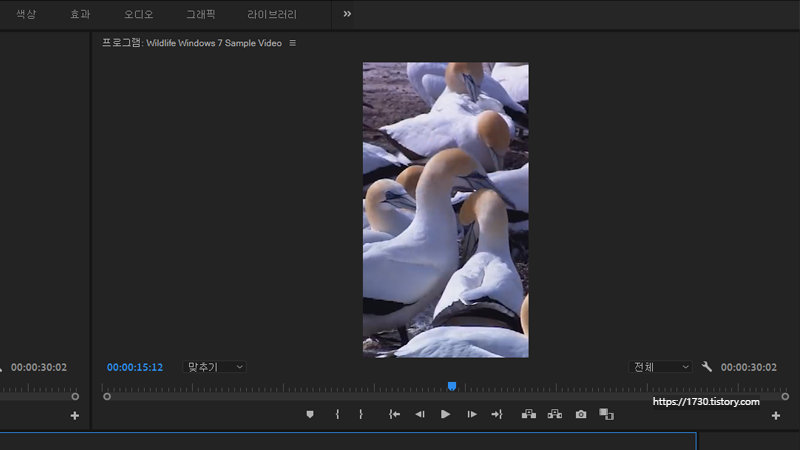Go to In point button

(x=394, y=414)
